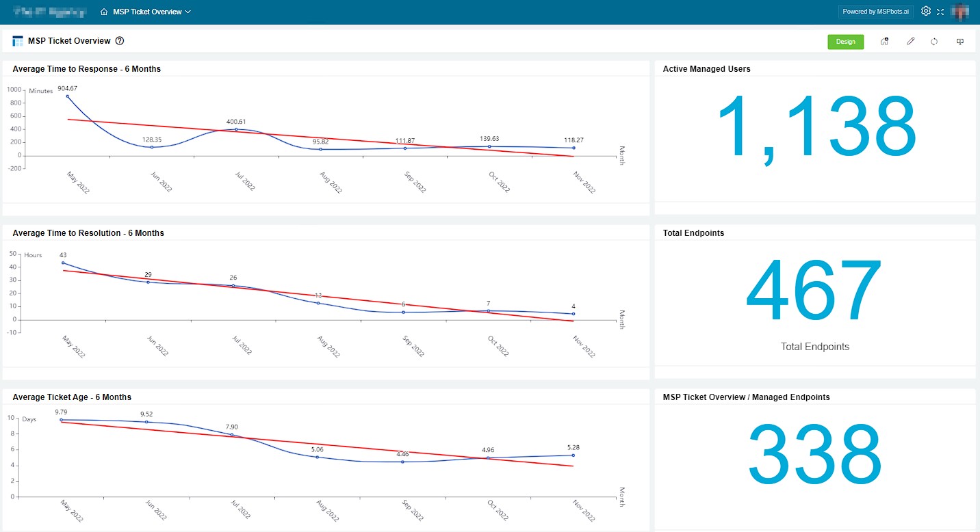Screen dimensions: 980x532
Task: Select the Average Time to Resolution widget title
Action: point(88,233)
